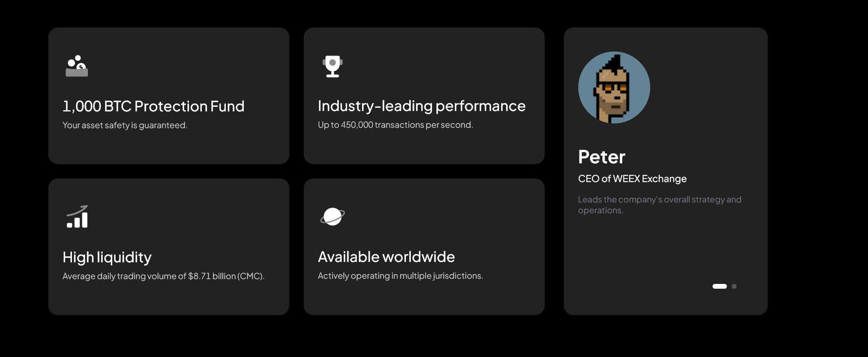Image resolution: width=868 pixels, height=357 pixels.
Task: Click the Available worldwide heading
Action: (386, 257)
